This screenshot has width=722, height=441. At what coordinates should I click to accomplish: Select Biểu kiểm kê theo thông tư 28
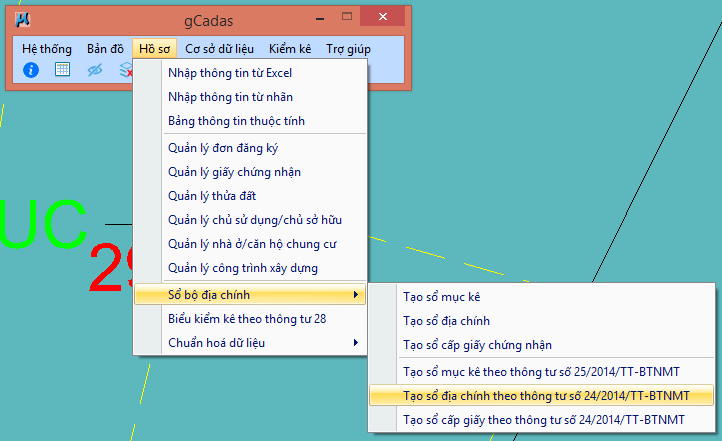(x=247, y=319)
